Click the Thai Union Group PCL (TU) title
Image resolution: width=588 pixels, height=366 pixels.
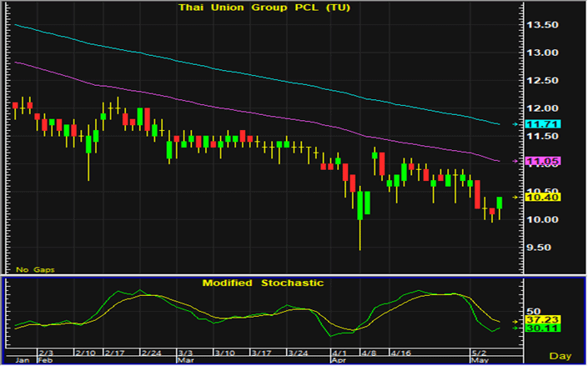tap(264, 8)
